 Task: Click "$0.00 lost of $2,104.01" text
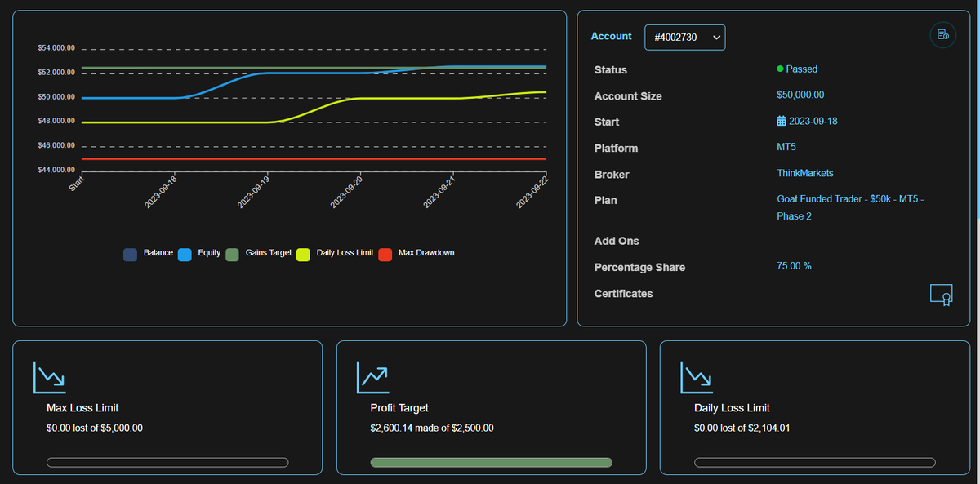click(x=742, y=428)
